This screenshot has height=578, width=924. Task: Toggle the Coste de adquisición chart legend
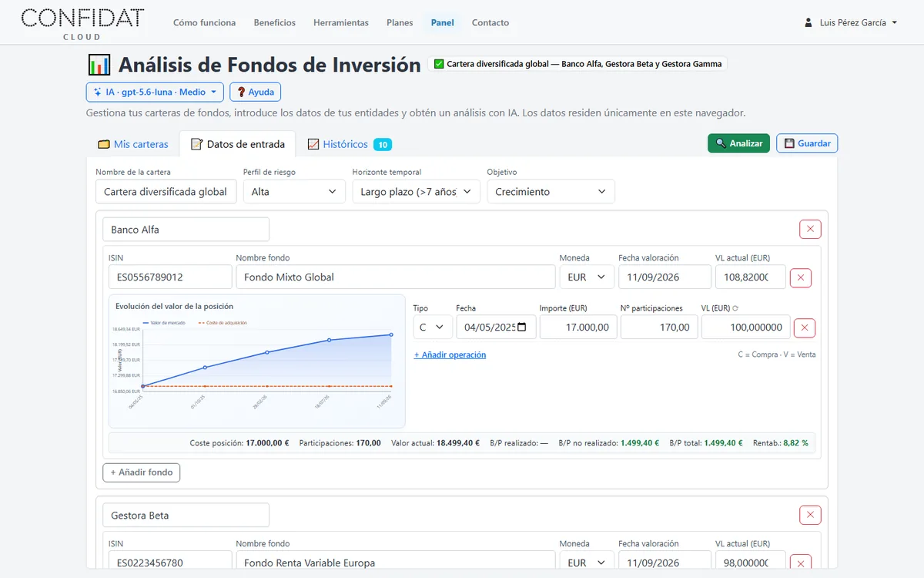223,322
